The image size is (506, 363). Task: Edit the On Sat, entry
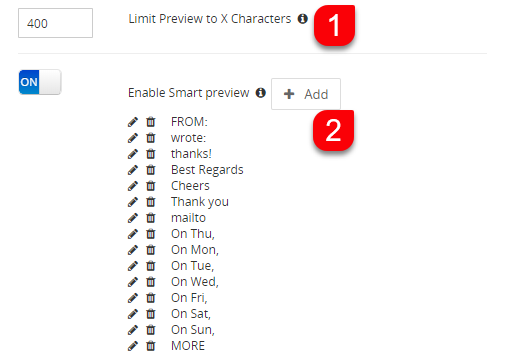(x=133, y=314)
